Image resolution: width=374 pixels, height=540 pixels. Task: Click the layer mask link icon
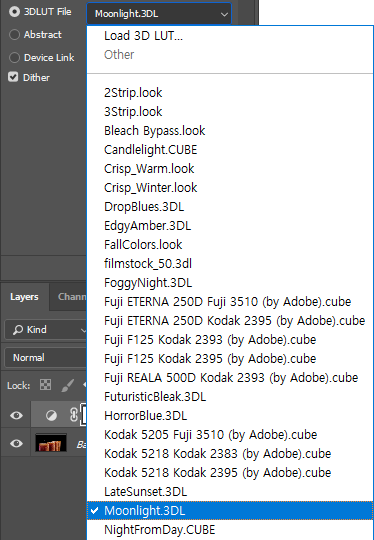pyautogui.click(x=74, y=415)
